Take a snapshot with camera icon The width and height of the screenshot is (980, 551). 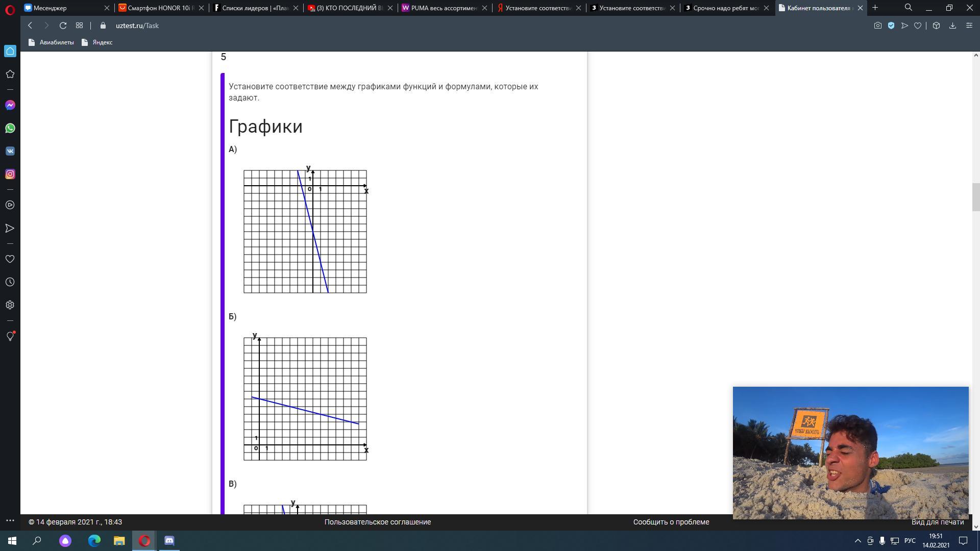[878, 26]
